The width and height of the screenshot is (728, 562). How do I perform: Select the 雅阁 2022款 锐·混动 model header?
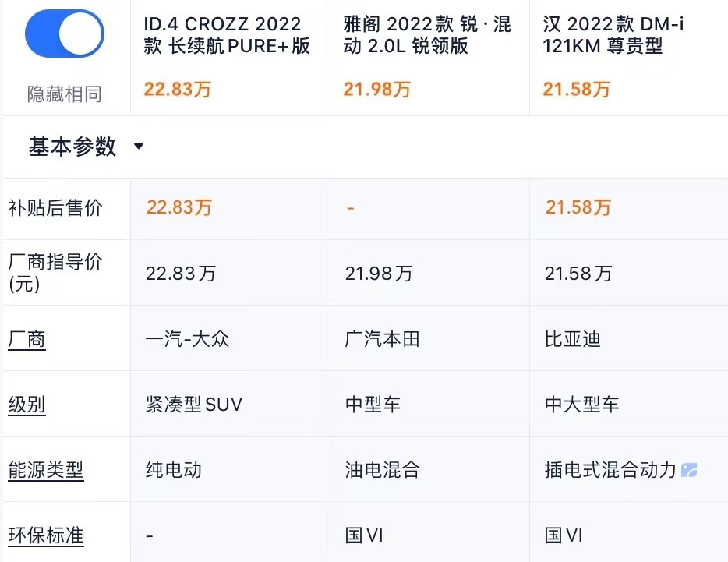(426, 36)
